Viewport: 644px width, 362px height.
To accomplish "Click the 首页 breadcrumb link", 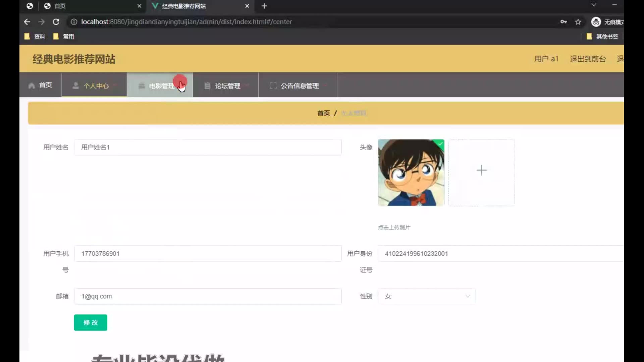I will tap(323, 113).
